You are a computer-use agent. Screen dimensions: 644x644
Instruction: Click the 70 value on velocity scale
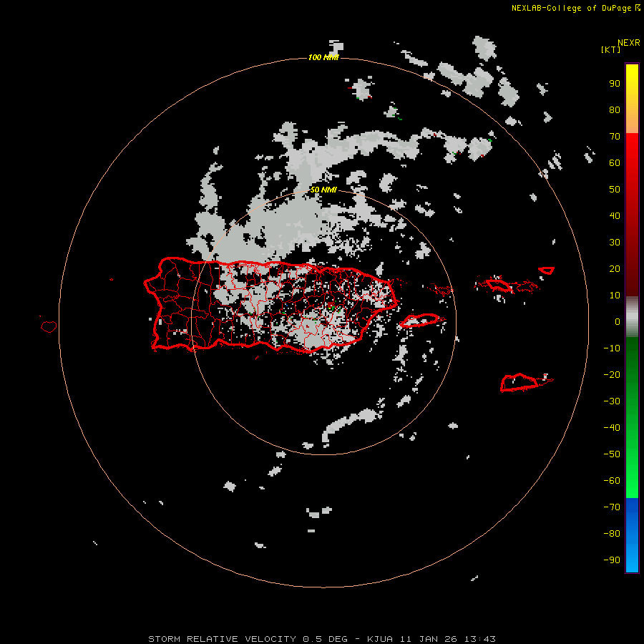tap(615, 137)
